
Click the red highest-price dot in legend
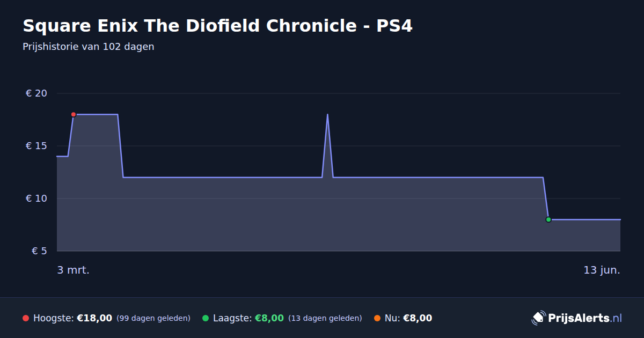[x=26, y=318]
